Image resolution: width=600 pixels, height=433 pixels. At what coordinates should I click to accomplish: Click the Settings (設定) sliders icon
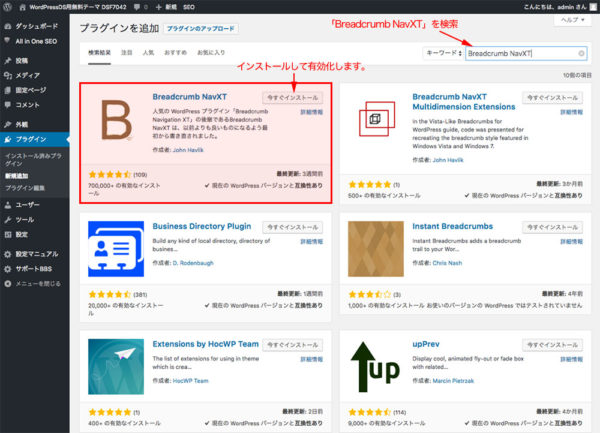click(8, 234)
